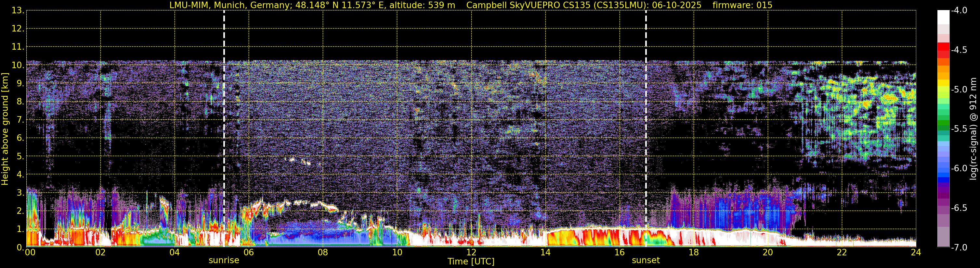
Task: Click the '7' height-axis tick label
Action: tap(20, 120)
